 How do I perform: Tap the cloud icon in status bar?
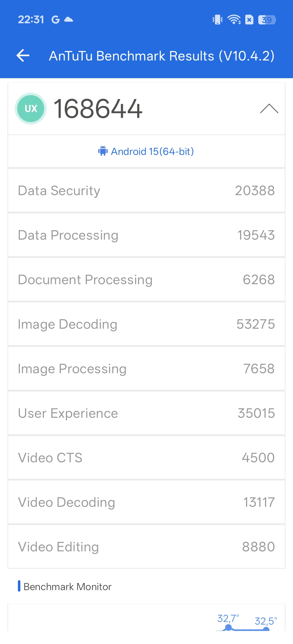click(69, 20)
